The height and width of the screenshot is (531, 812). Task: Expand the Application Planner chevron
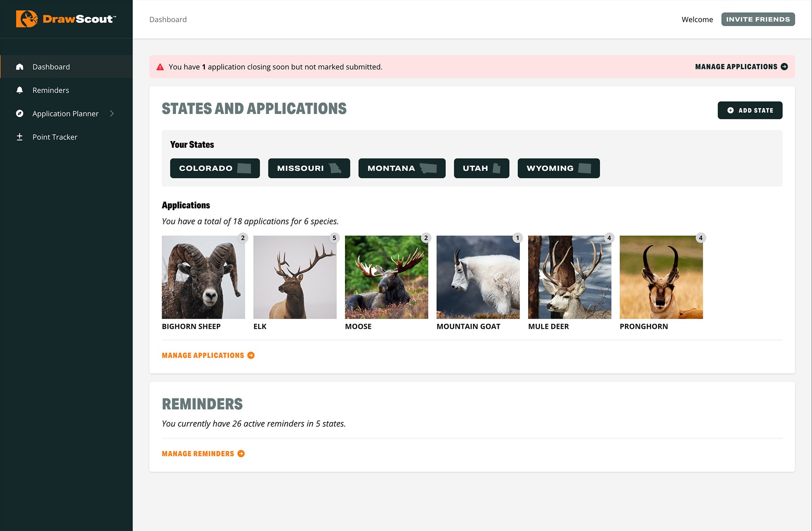coord(112,113)
